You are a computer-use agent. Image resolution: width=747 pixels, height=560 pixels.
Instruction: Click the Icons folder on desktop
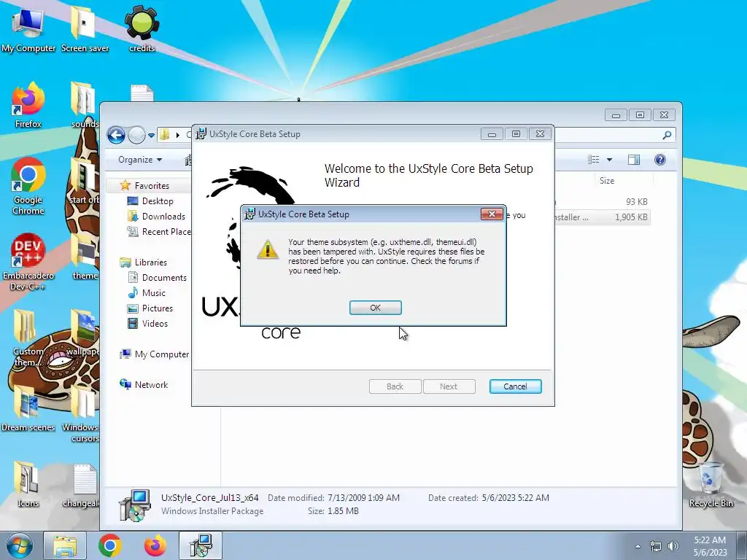pos(27,484)
